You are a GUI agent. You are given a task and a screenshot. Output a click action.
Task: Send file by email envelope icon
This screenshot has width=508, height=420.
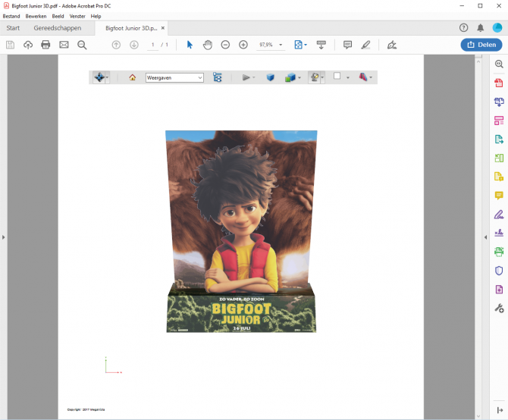[x=64, y=45]
